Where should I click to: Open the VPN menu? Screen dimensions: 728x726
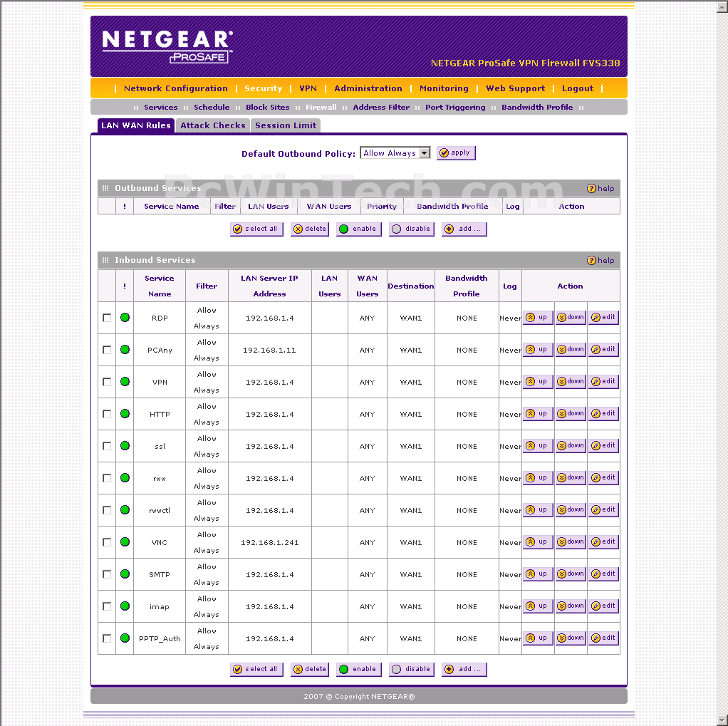pyautogui.click(x=308, y=88)
